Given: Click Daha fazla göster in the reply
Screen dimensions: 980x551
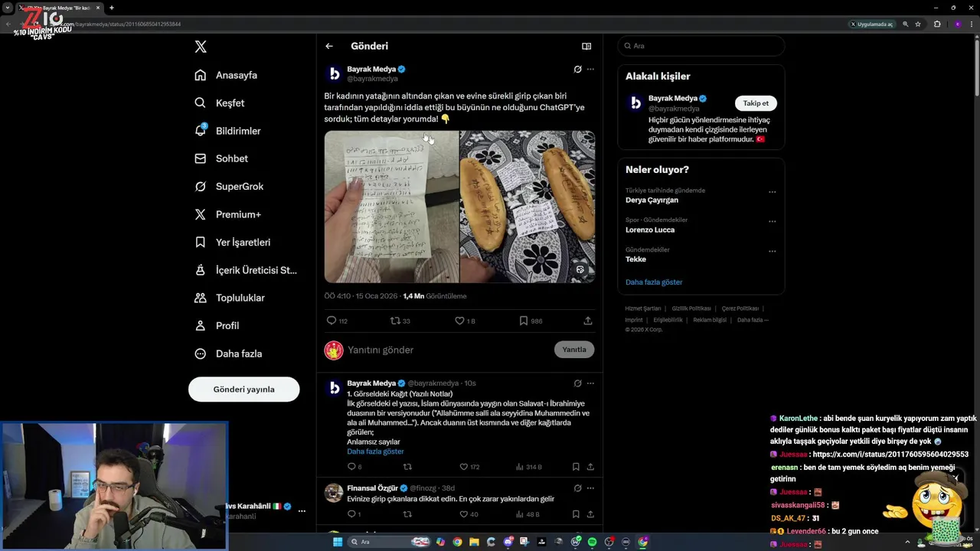Looking at the screenshot, I should [375, 452].
